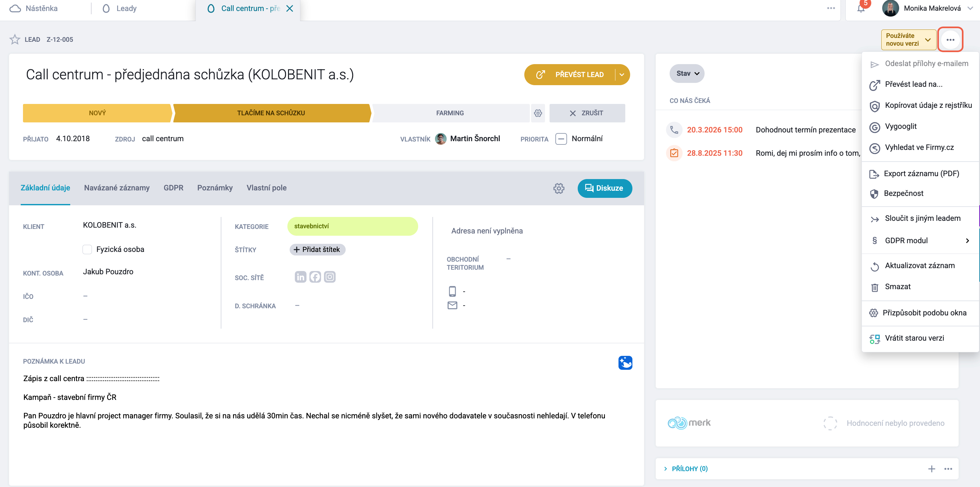980x487 pixels.
Task: Expand the Přílohy section
Action: (x=685, y=469)
